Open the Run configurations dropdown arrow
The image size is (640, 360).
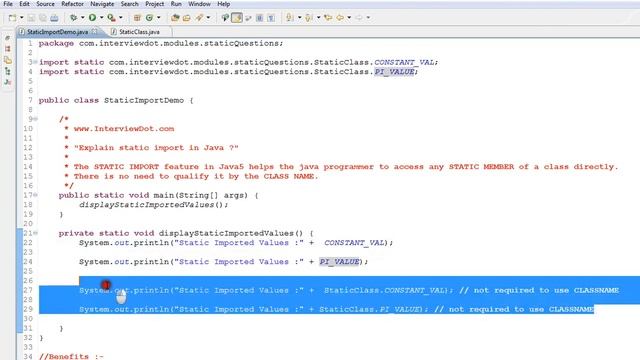[x=102, y=18]
